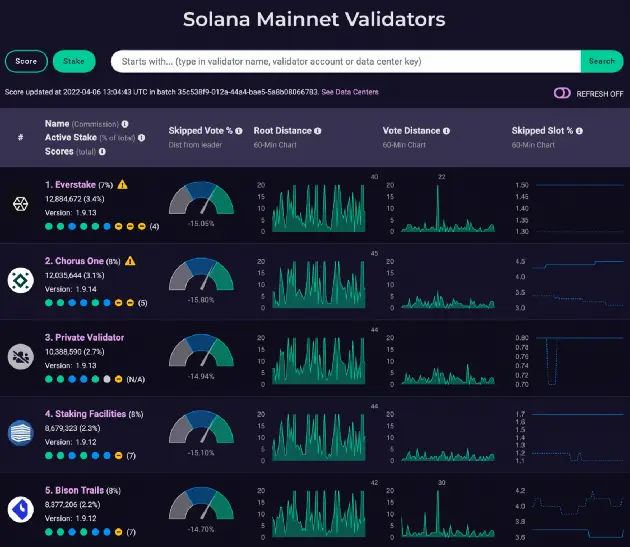The image size is (630, 547).
Task: Click Staking Facilities' yellow score dot
Action: [119, 455]
